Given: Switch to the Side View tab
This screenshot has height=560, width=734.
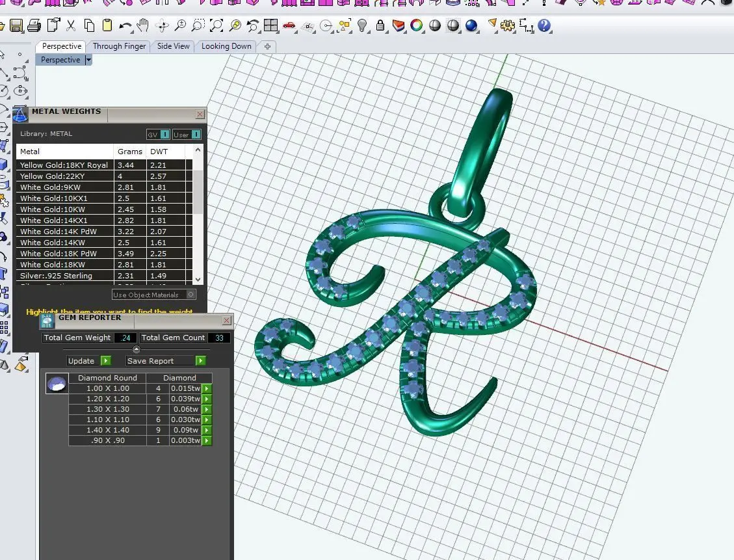Looking at the screenshot, I should pos(173,46).
